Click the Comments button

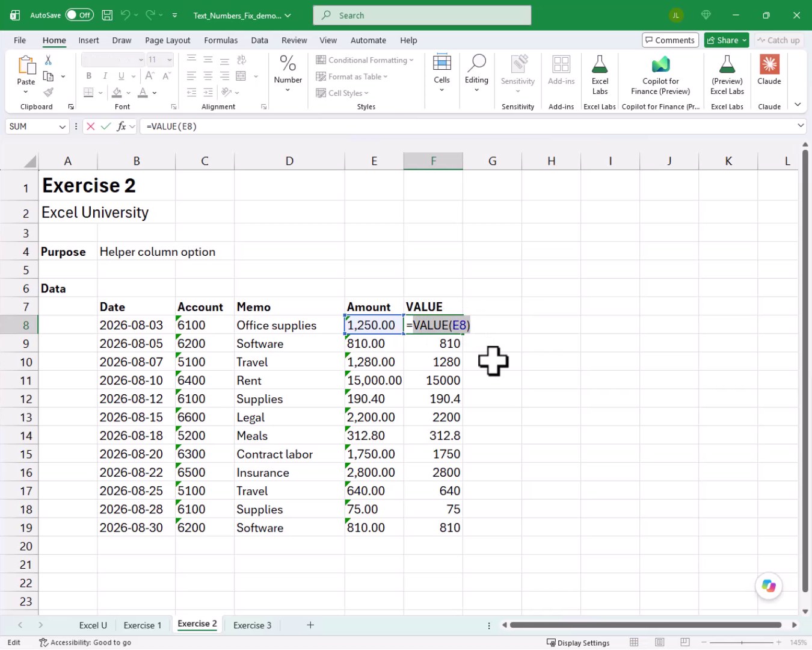tap(670, 40)
